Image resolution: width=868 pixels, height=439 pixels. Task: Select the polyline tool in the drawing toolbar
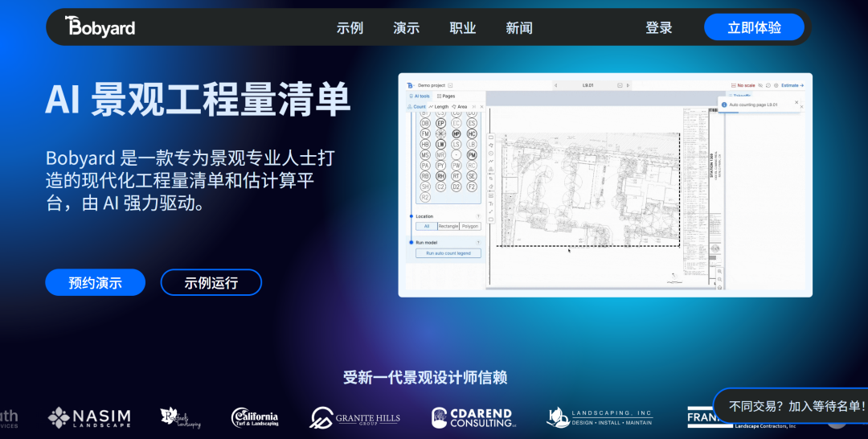(x=491, y=161)
